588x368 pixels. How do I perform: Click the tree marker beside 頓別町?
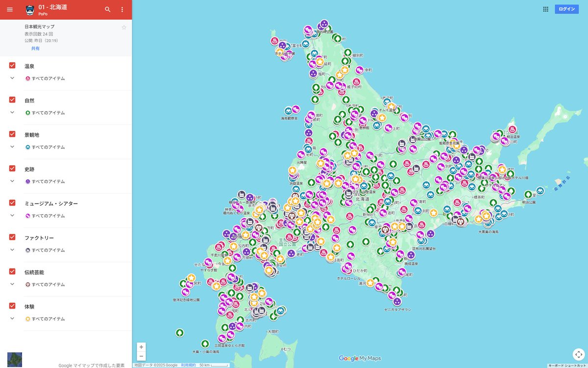pyautogui.click(x=347, y=53)
